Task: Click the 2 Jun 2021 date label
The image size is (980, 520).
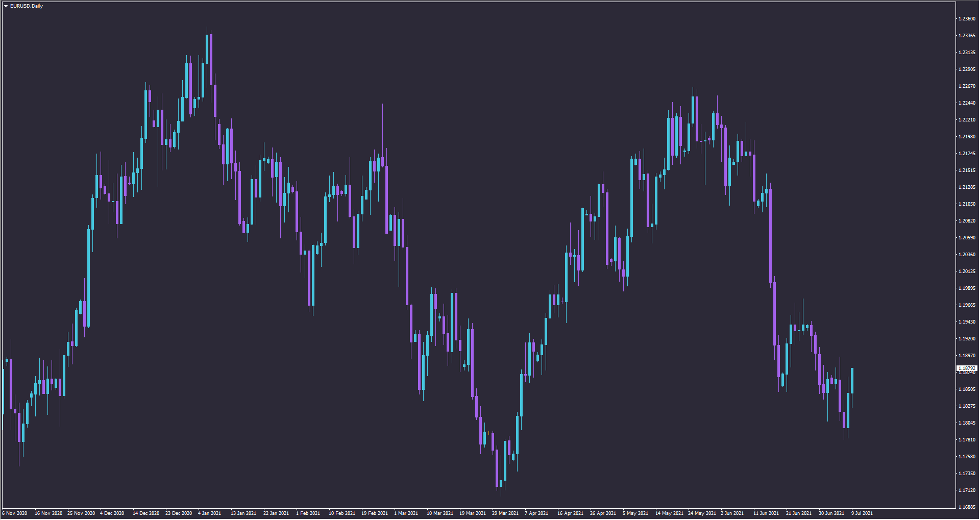Action: tap(732, 513)
